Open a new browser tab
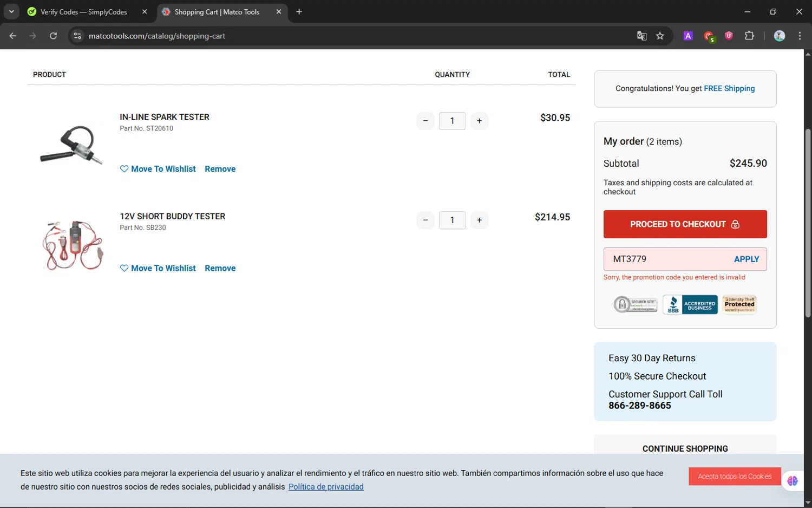The image size is (812, 508). [299, 12]
